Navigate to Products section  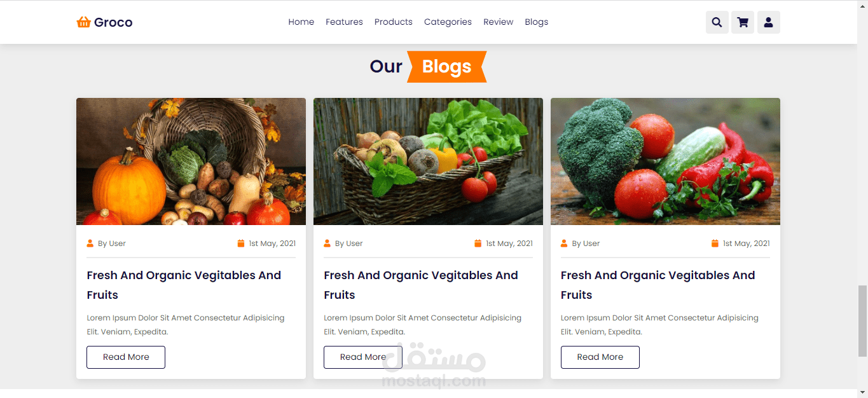point(393,22)
